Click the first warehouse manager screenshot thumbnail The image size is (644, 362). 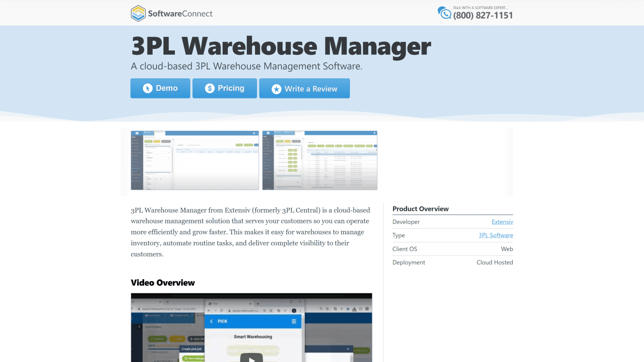(x=195, y=160)
